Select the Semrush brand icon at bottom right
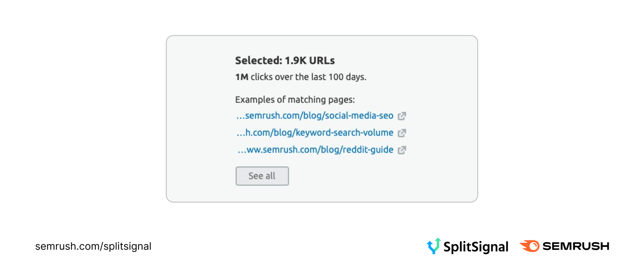The height and width of the screenshot is (264, 644). point(529,246)
